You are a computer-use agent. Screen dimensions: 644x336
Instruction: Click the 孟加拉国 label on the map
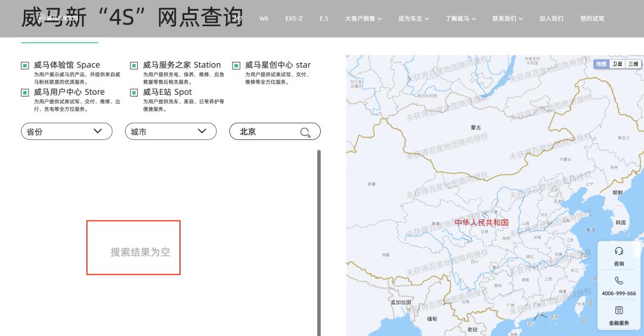tap(401, 303)
